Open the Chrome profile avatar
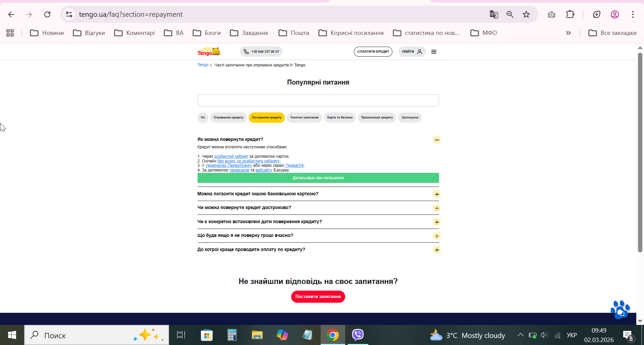 pyautogui.click(x=615, y=14)
